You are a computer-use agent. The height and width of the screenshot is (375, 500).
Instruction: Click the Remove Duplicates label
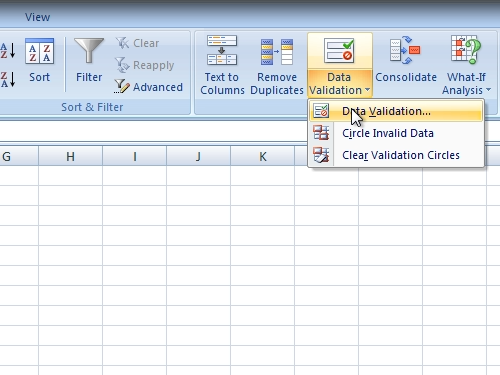[x=277, y=83]
